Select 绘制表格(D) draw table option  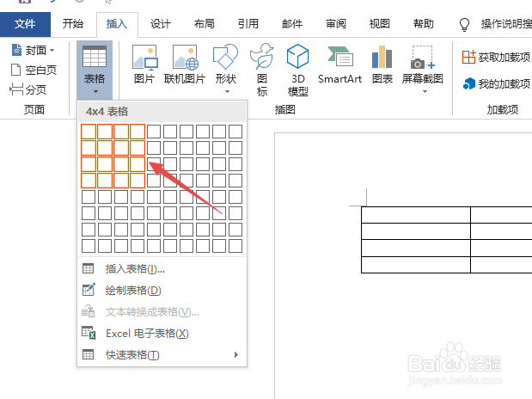[x=162, y=291]
